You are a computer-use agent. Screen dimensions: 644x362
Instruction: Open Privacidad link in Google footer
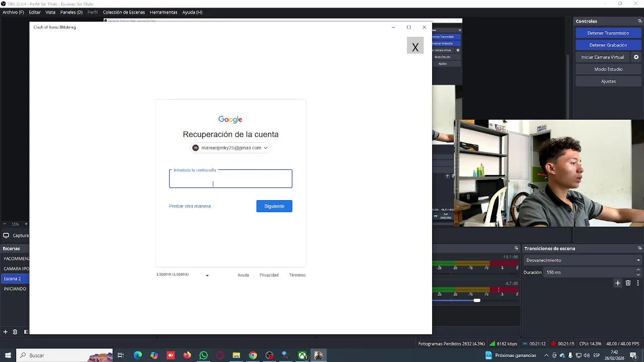[269, 275]
